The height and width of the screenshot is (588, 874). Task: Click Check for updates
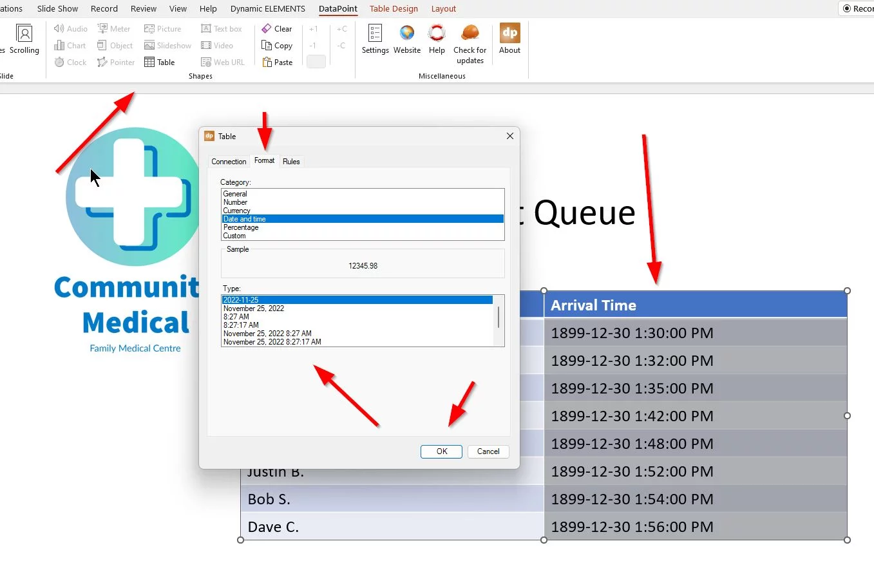click(x=470, y=40)
